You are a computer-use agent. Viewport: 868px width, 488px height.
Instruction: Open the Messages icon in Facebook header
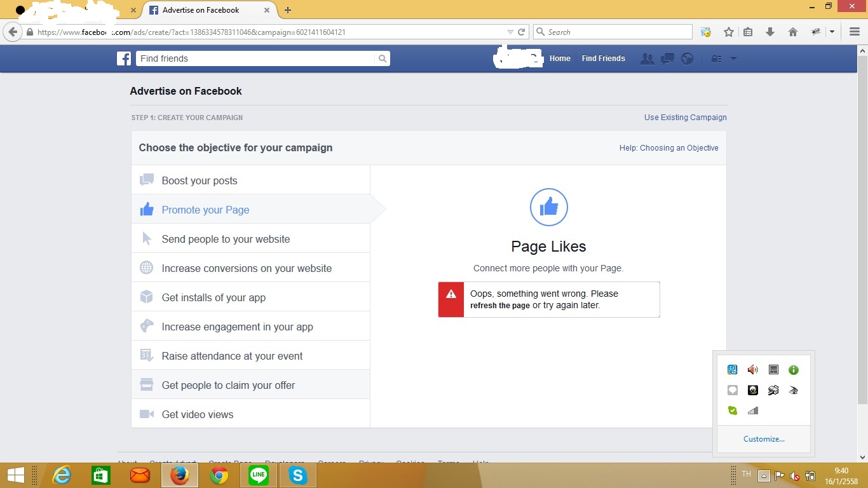(x=667, y=58)
